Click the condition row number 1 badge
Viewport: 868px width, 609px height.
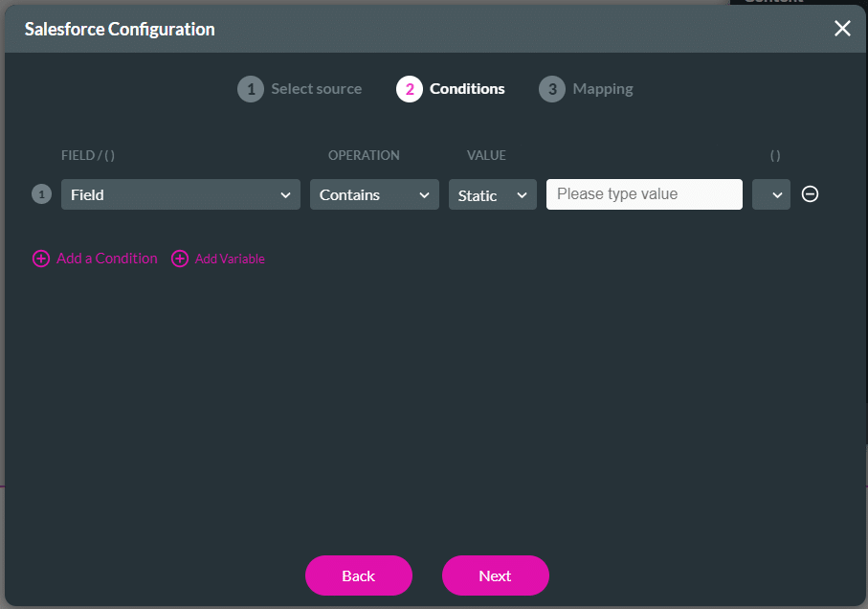41,193
